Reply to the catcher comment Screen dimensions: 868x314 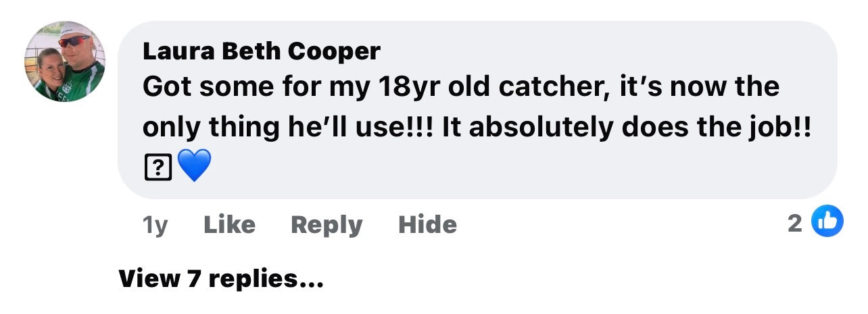pyautogui.click(x=327, y=225)
